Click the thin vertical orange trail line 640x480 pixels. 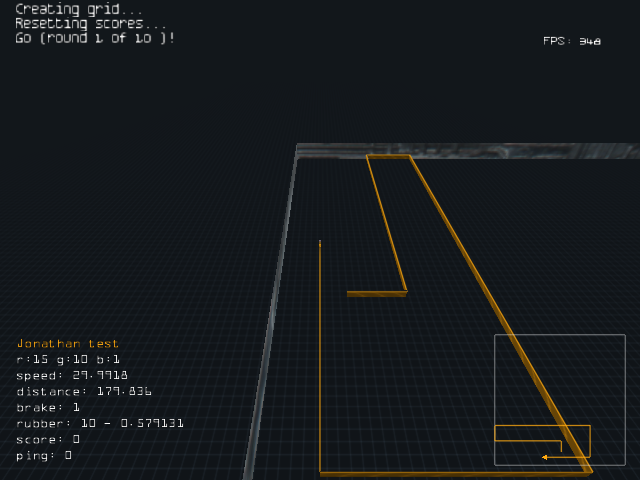tap(320, 350)
